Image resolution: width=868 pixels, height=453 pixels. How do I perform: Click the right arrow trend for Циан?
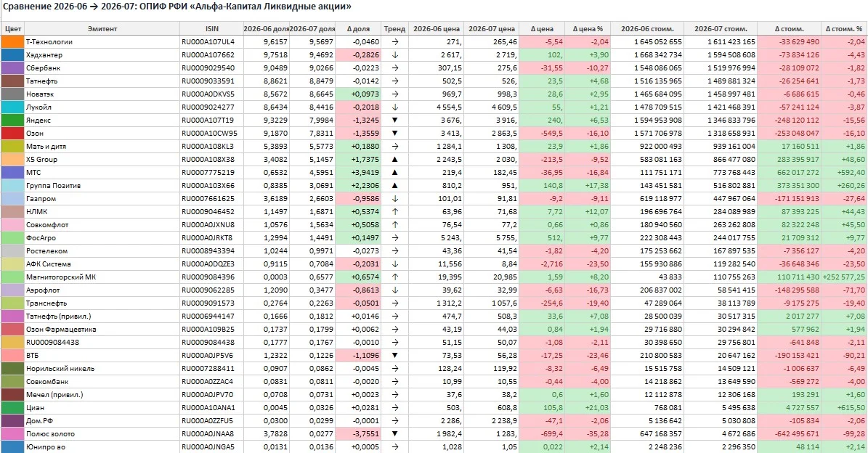pos(394,408)
